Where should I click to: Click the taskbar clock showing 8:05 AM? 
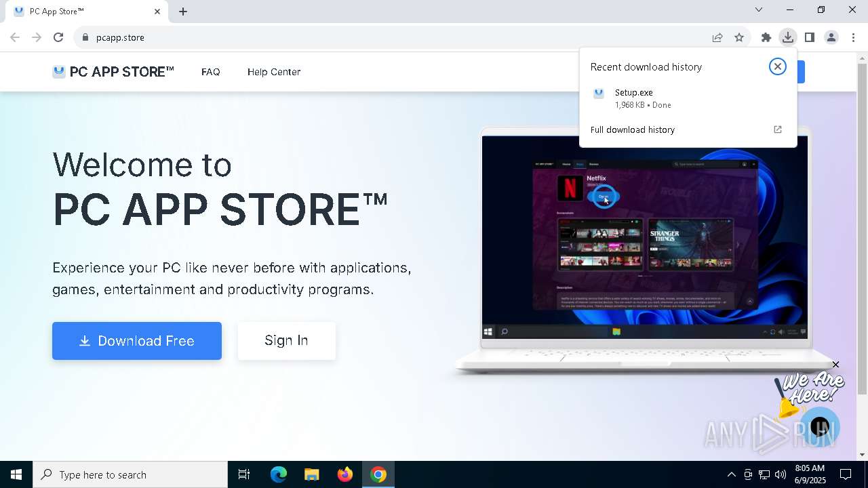click(810, 474)
